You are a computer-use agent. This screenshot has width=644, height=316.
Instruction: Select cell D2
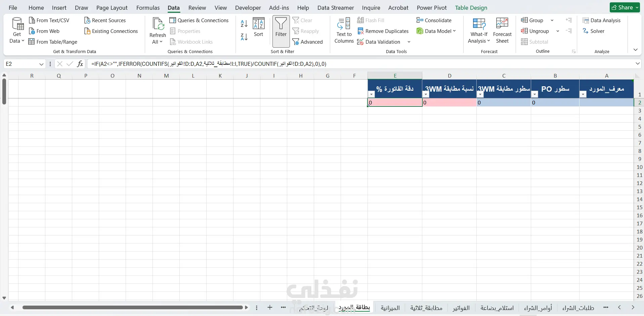(449, 102)
